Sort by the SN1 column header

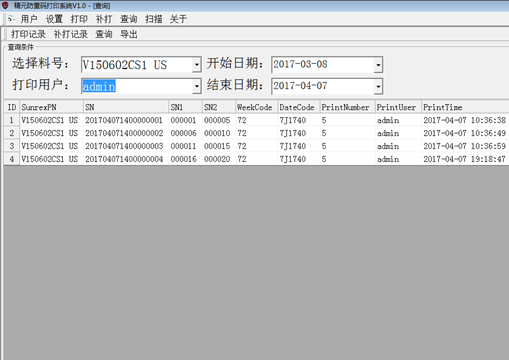point(185,107)
